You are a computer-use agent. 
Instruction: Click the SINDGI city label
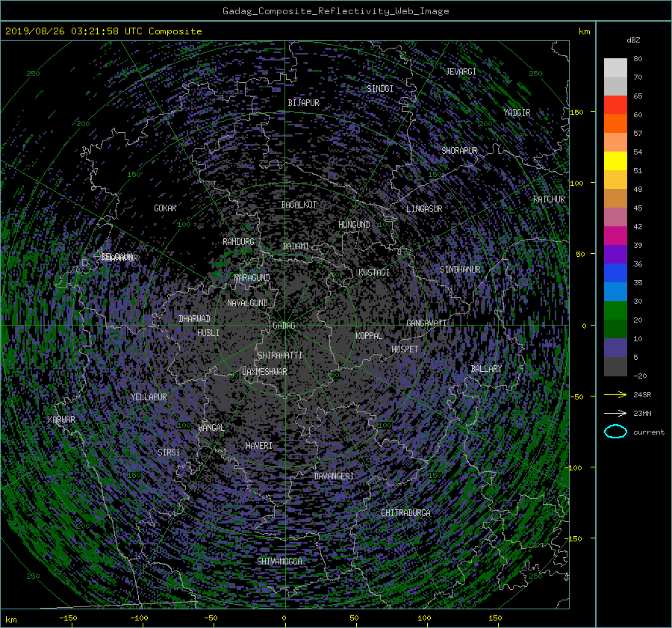(x=380, y=89)
